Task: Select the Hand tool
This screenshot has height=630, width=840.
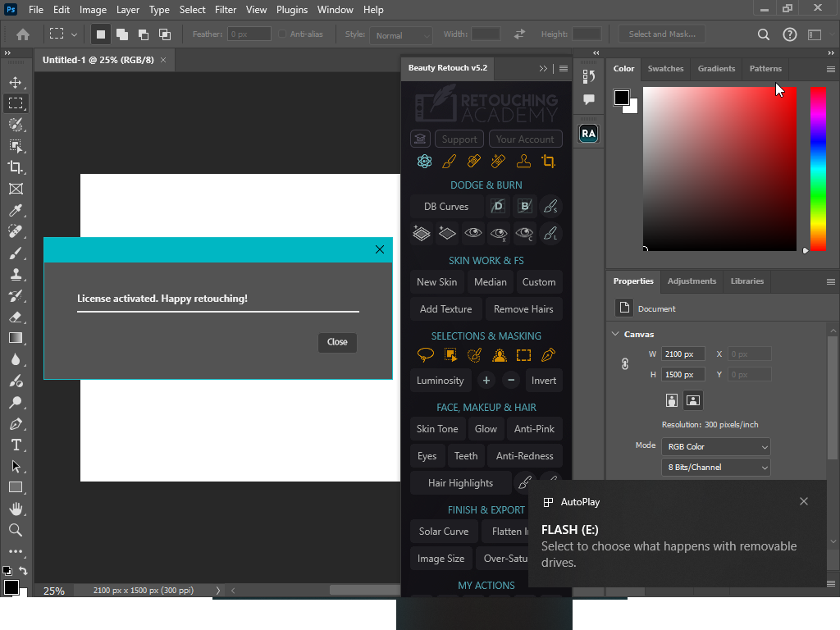Action: point(16,509)
